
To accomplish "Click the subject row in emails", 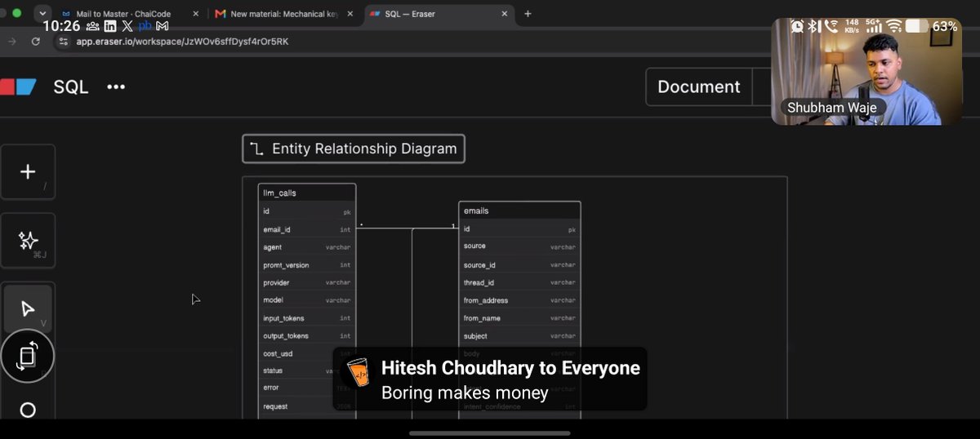I will click(519, 336).
